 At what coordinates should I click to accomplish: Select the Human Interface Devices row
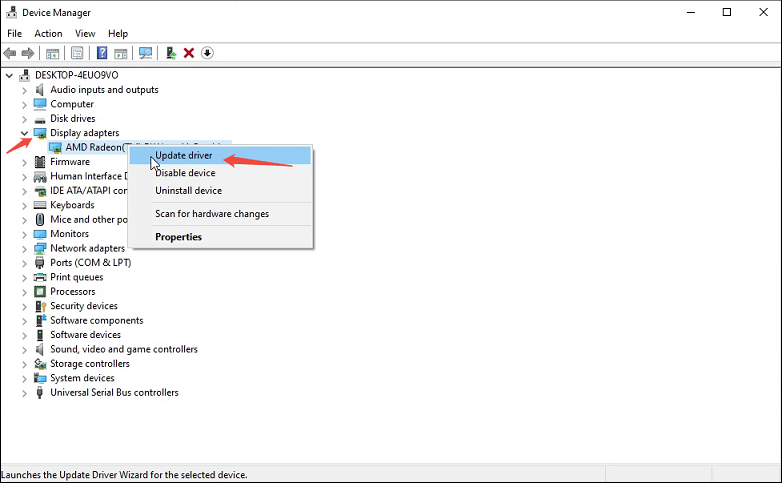coord(89,176)
